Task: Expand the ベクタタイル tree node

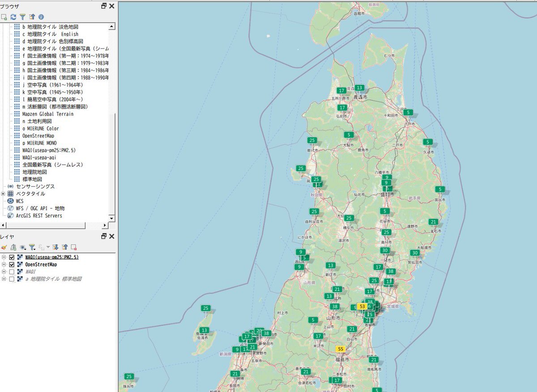Action: (x=4, y=194)
